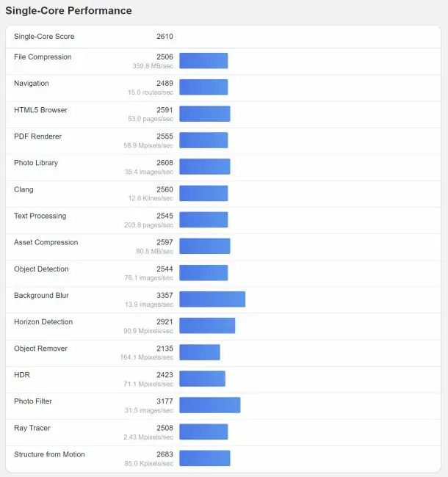Click the 359.8 MB/sec throughput text
This screenshot has height=477, width=448.
[153, 66]
